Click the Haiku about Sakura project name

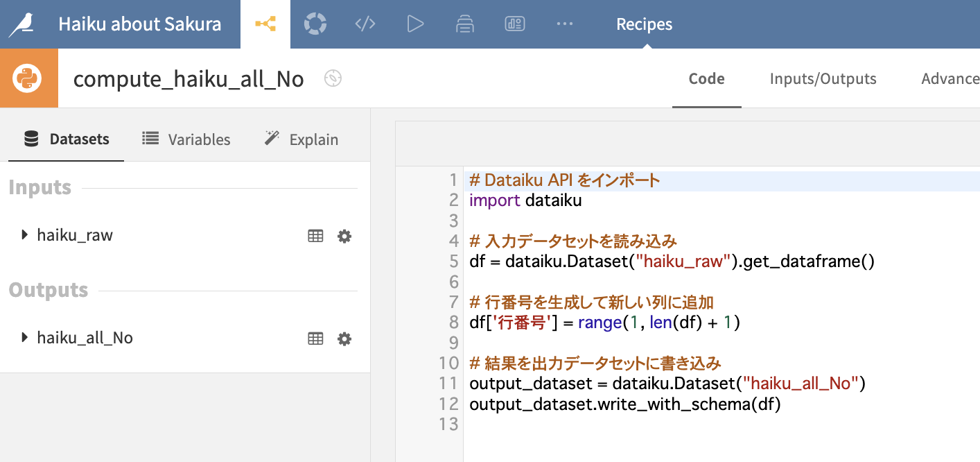[x=140, y=24]
